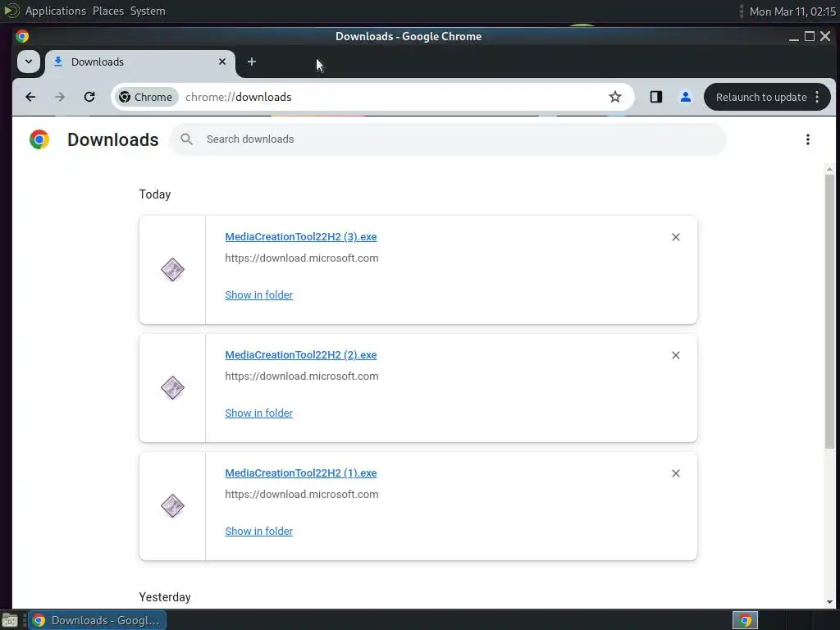This screenshot has height=630, width=840.
Task: Open the Chrome side panel icon
Action: tap(656, 97)
